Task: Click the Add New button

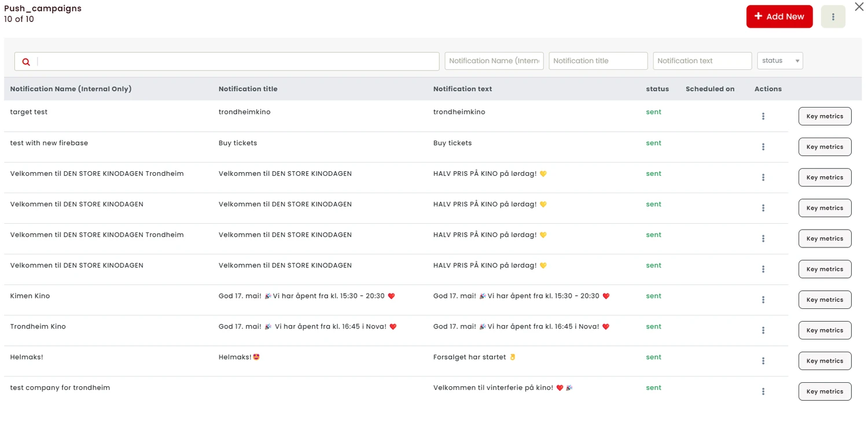Action: [779, 17]
